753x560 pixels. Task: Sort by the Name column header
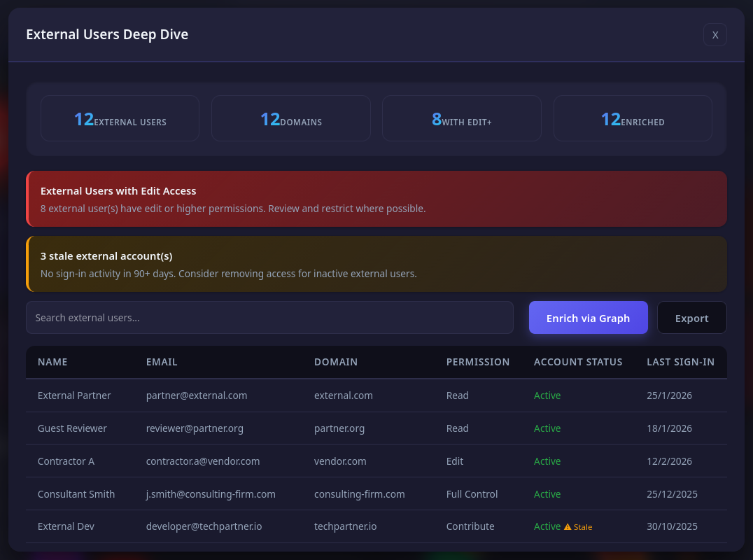(52, 362)
